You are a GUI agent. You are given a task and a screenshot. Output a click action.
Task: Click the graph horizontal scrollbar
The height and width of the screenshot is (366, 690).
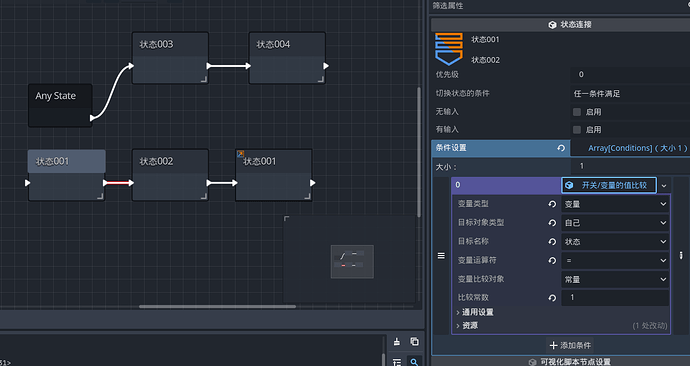pyautogui.click(x=217, y=307)
